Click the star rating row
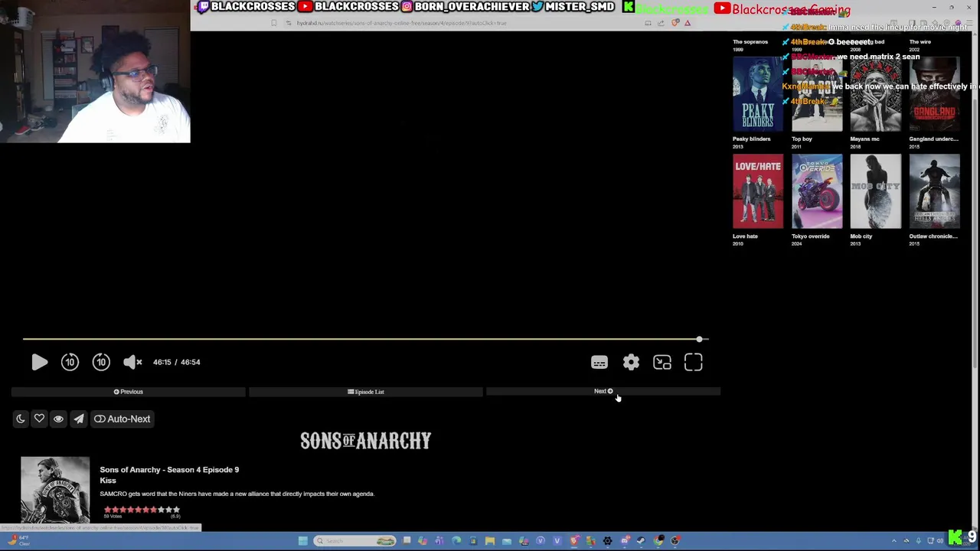980x551 pixels. point(142,510)
